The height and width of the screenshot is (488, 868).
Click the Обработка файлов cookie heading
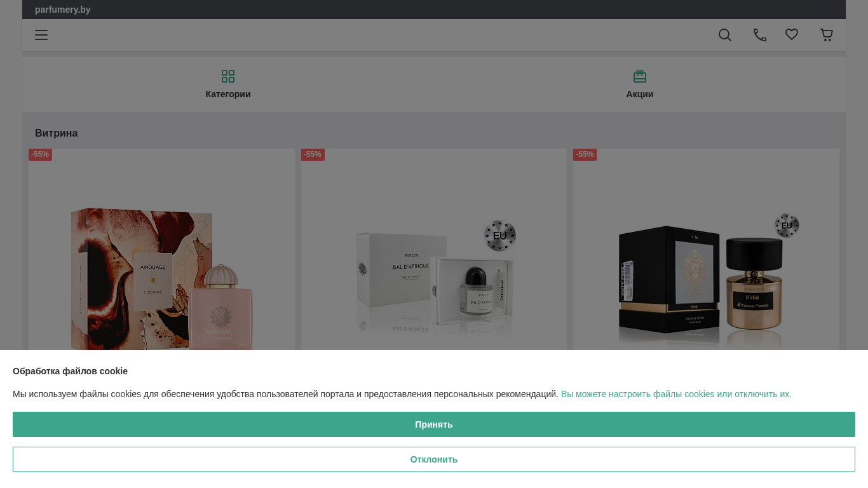70,371
